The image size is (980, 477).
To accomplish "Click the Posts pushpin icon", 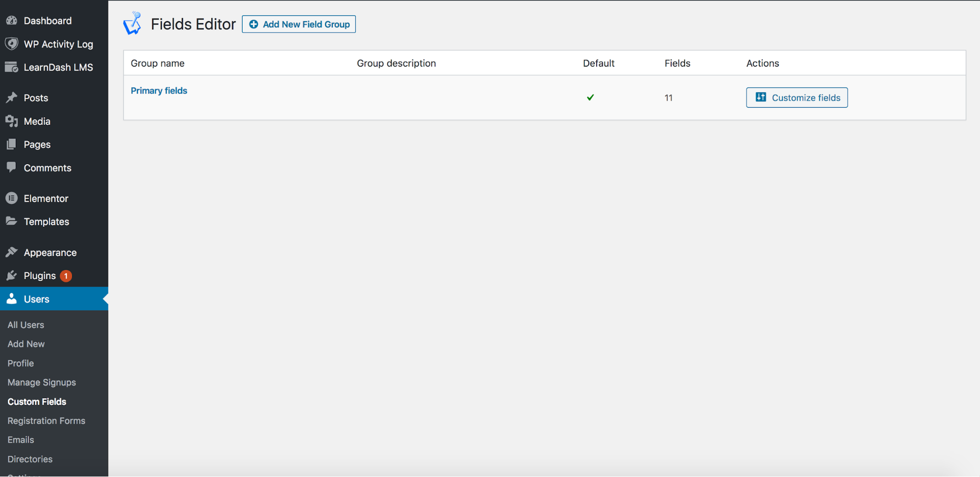I will (x=12, y=97).
